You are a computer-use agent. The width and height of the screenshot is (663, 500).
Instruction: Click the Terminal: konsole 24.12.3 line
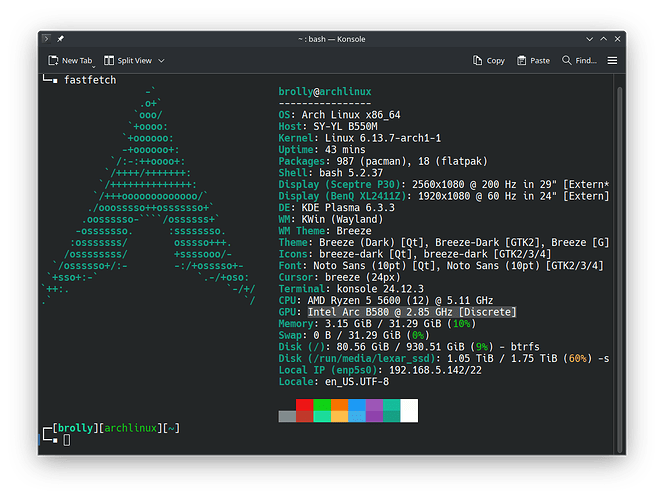[351, 289]
